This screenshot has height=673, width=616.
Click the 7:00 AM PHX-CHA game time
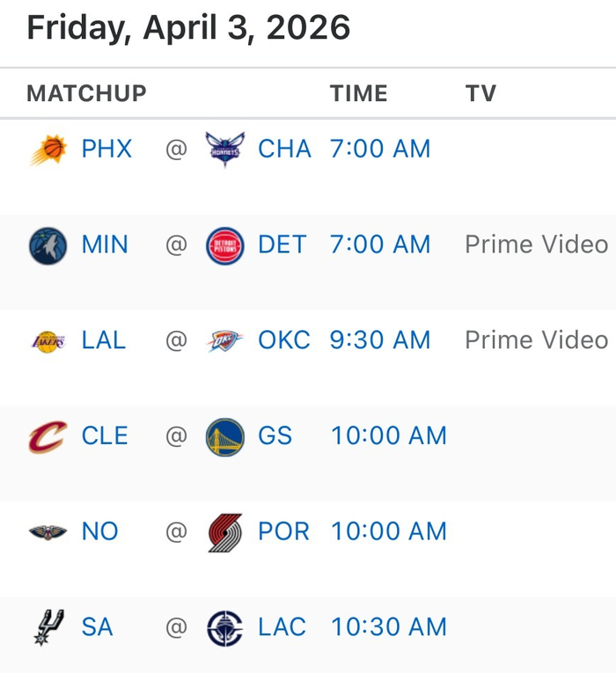point(380,150)
